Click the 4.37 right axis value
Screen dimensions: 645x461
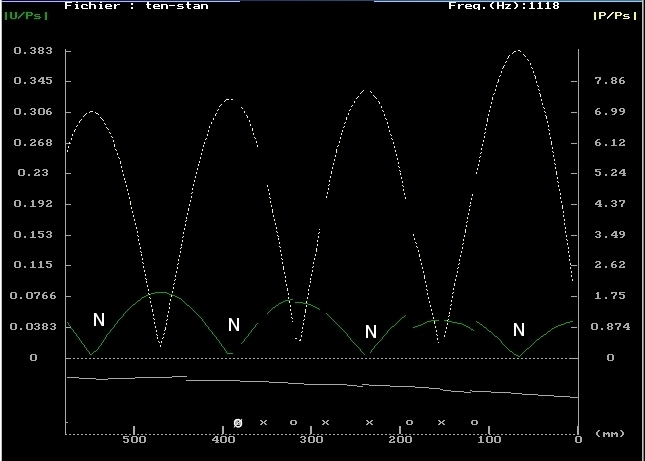(x=610, y=204)
